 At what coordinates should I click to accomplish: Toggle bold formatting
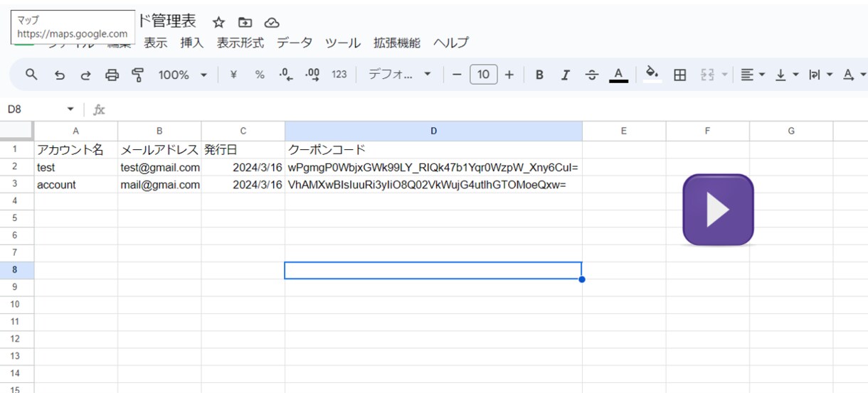539,75
